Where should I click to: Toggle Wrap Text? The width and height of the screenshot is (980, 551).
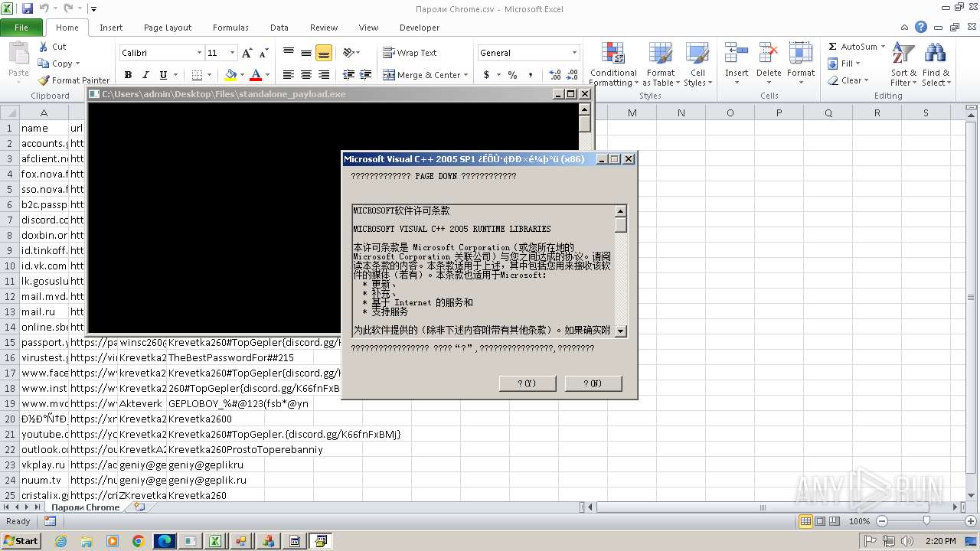[410, 53]
